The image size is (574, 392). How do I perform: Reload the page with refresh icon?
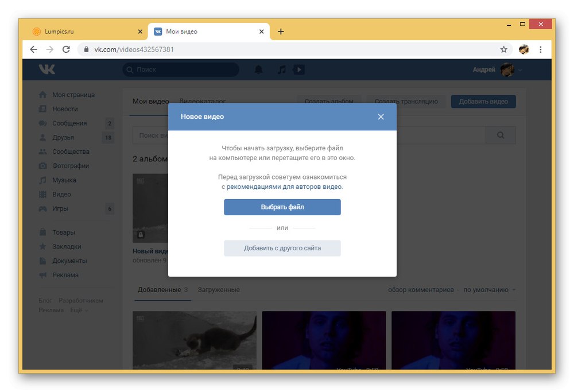tap(66, 49)
